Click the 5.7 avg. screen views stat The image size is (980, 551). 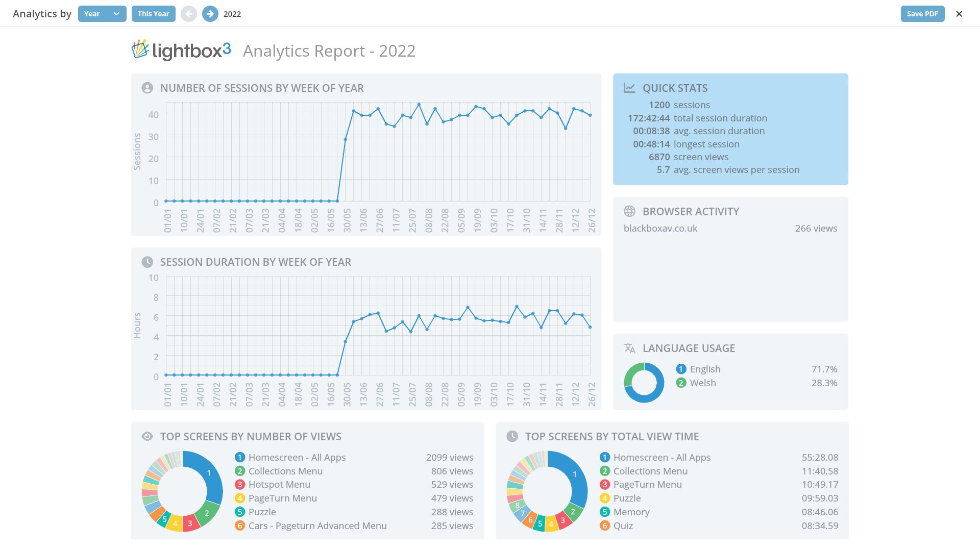click(728, 170)
